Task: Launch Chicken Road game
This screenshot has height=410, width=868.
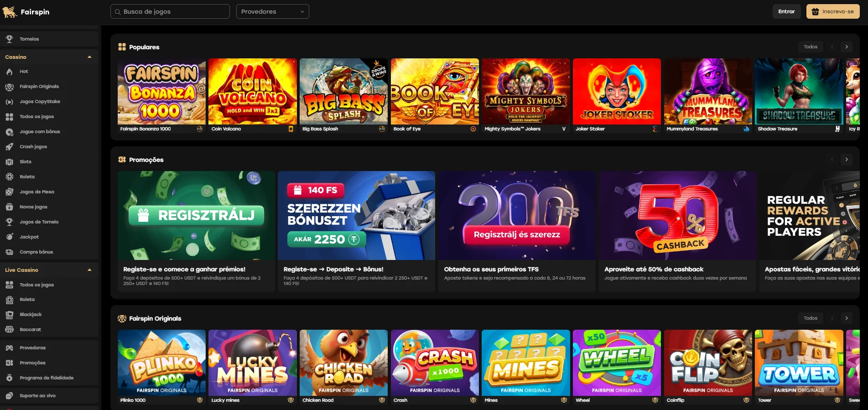Action: 343,363
